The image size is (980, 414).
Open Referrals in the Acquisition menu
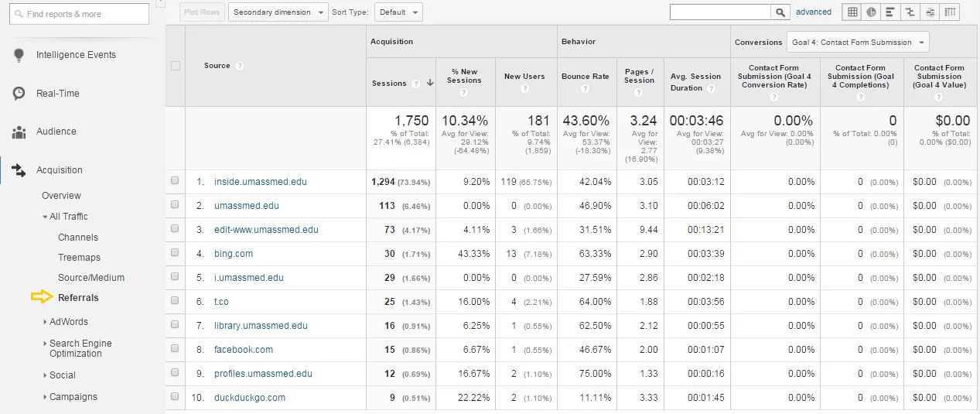[78, 298]
